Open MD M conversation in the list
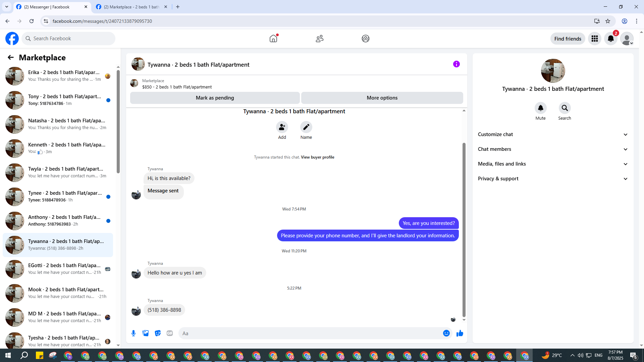Image resolution: width=644 pixels, height=362 pixels. click(x=58, y=317)
